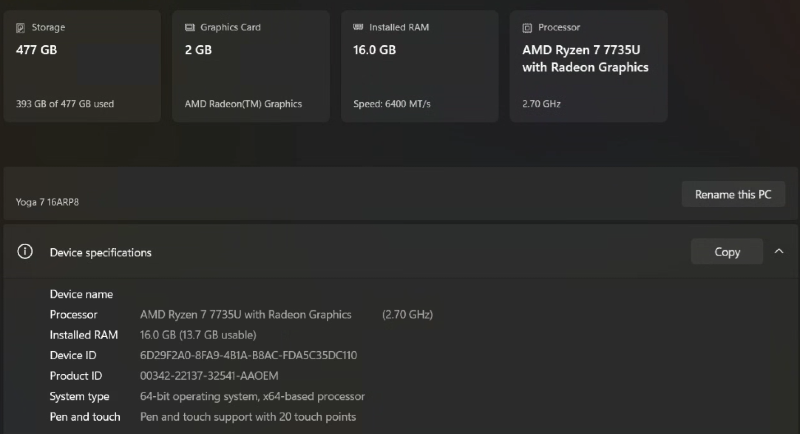Click the Installed RAM icon
Viewport: 800px width, 434px height.
[358, 28]
